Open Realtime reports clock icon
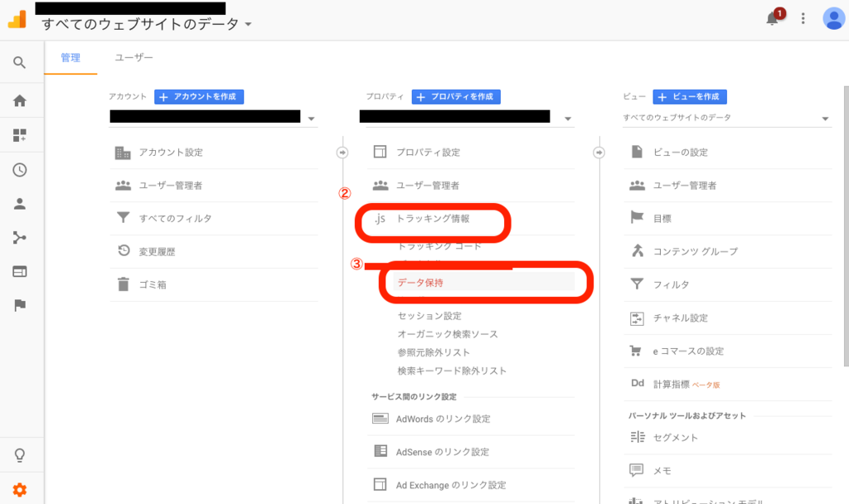The height and width of the screenshot is (504, 849). point(20,170)
